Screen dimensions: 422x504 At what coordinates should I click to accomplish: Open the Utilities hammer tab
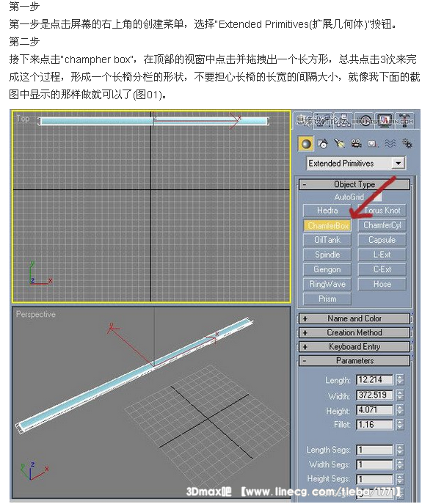[405, 120]
